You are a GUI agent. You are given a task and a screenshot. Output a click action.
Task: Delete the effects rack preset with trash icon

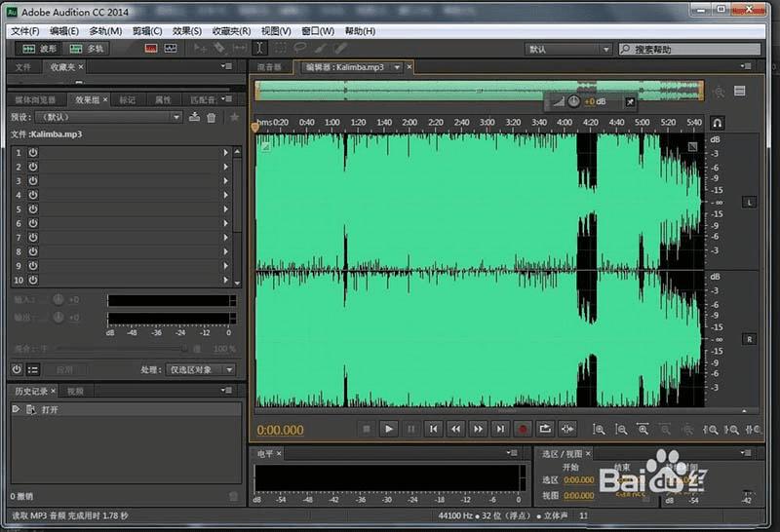pos(212,117)
